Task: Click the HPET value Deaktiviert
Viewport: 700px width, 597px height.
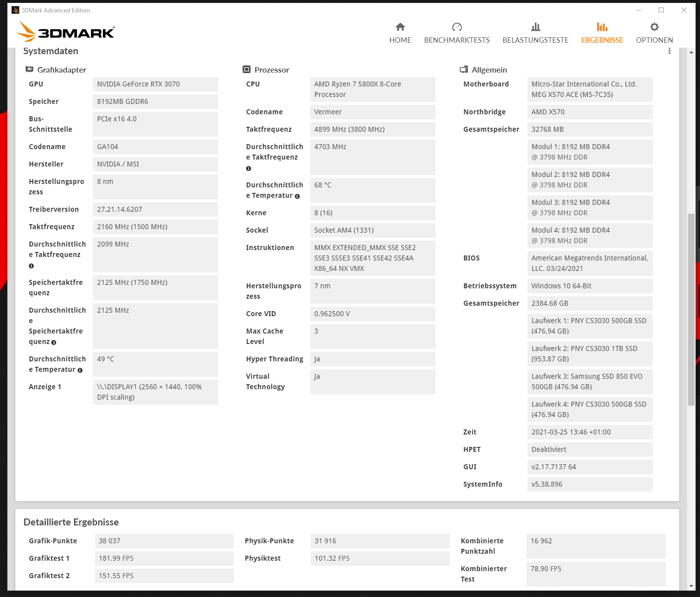Action: tap(590, 449)
